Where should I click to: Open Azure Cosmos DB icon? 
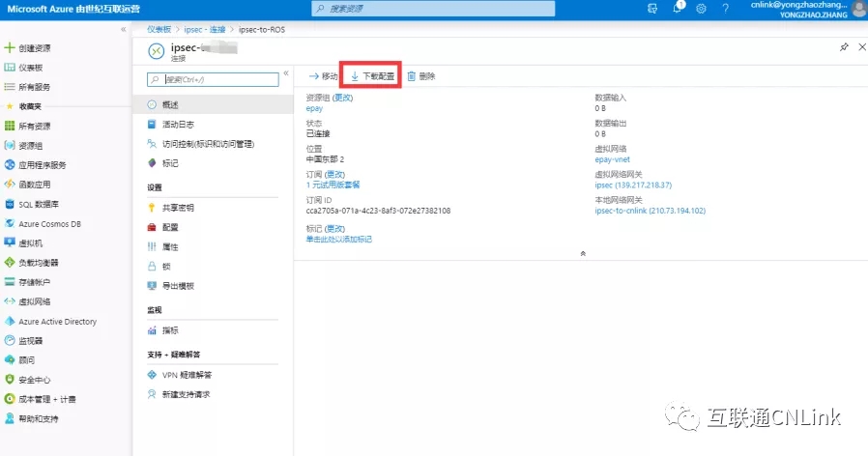10,223
